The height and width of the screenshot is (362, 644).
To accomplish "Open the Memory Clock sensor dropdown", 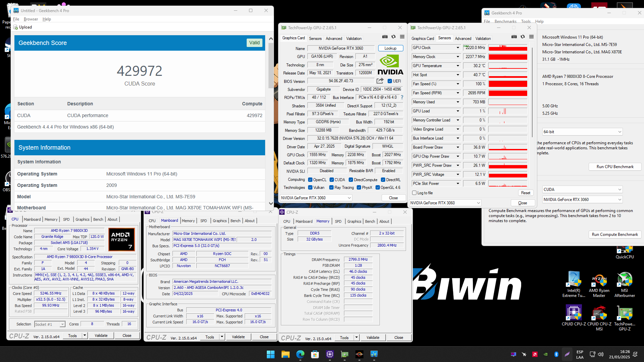I will point(457,57).
